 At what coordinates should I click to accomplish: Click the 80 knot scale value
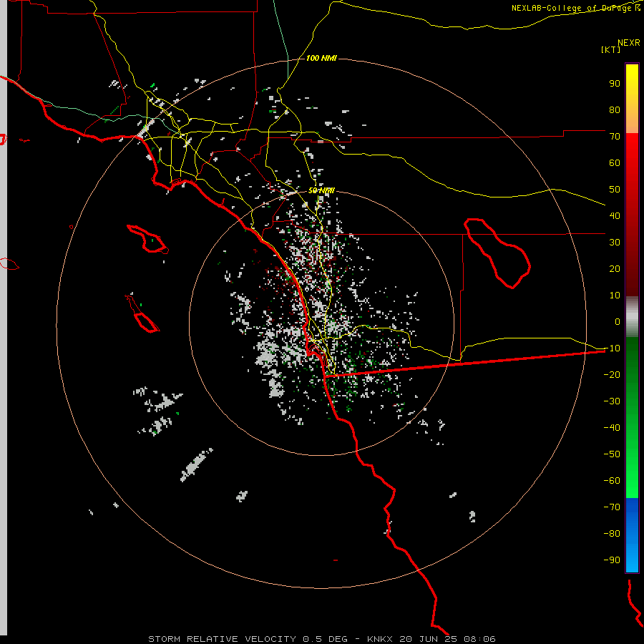615,110
